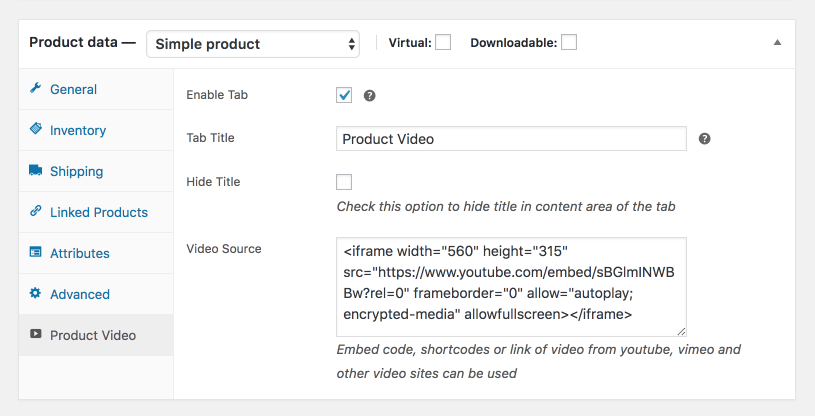Click the Virtual: label text
This screenshot has width=815, height=416.
click(x=410, y=43)
